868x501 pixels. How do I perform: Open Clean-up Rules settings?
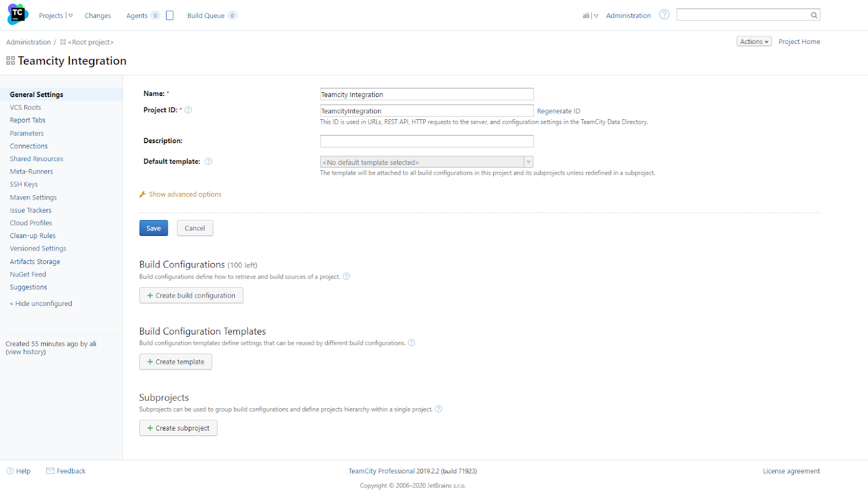(33, 236)
